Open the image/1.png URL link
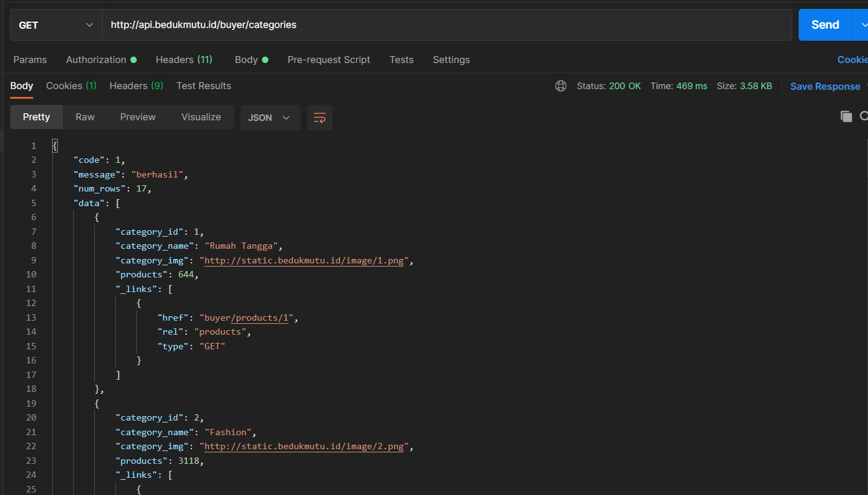Image resolution: width=868 pixels, height=495 pixels. click(304, 261)
